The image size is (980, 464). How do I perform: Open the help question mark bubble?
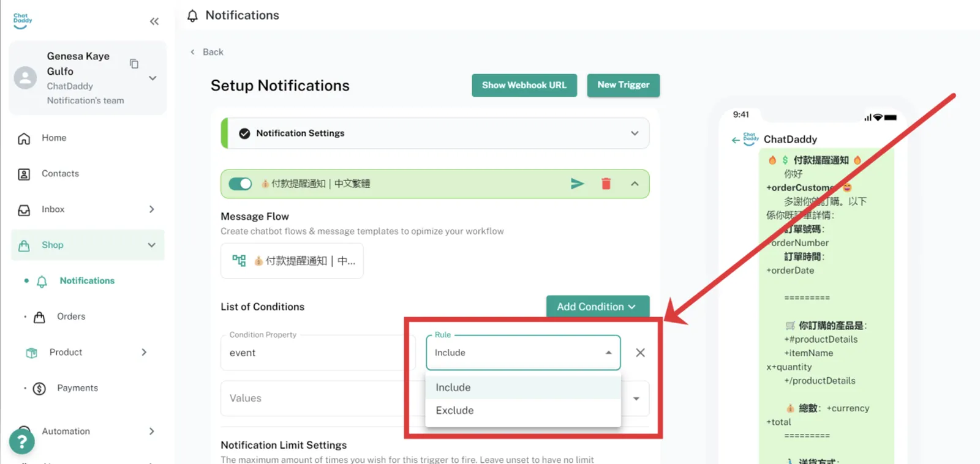click(22, 441)
